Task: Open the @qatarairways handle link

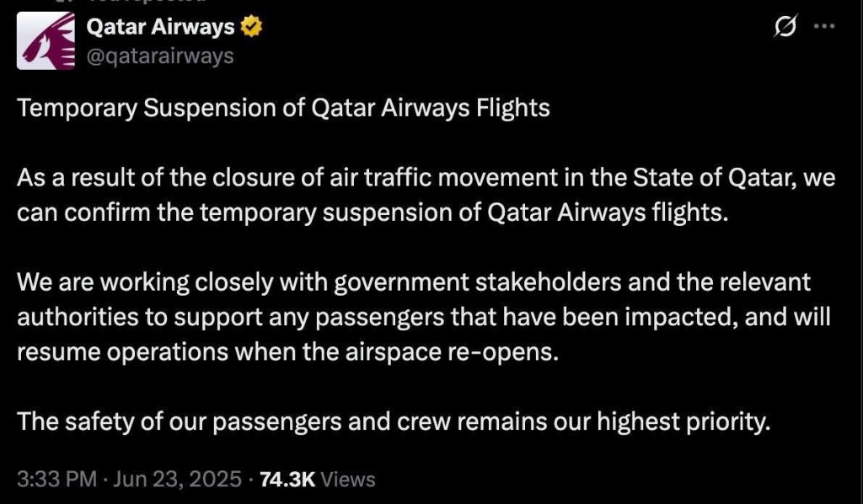Action: point(160,56)
